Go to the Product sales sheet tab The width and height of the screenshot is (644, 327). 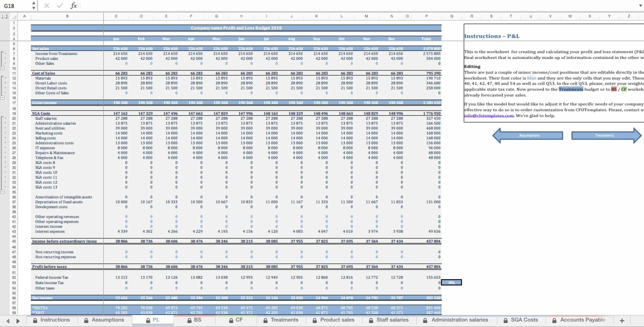point(333,320)
